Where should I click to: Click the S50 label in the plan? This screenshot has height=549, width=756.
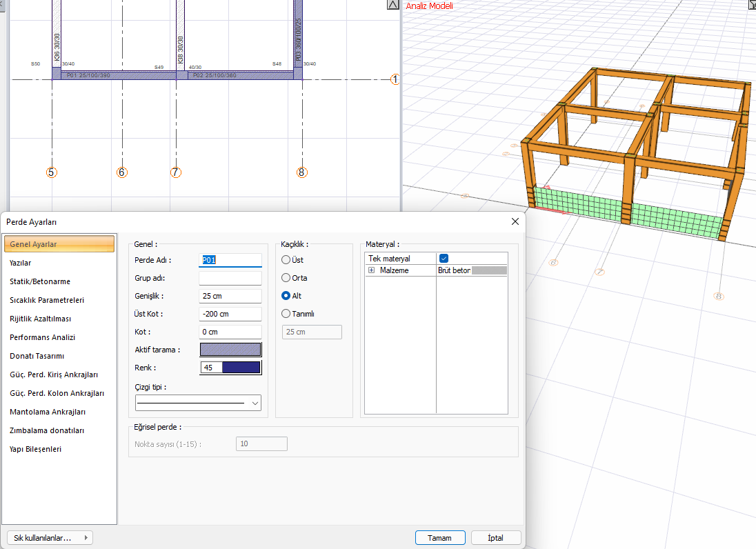(x=36, y=63)
